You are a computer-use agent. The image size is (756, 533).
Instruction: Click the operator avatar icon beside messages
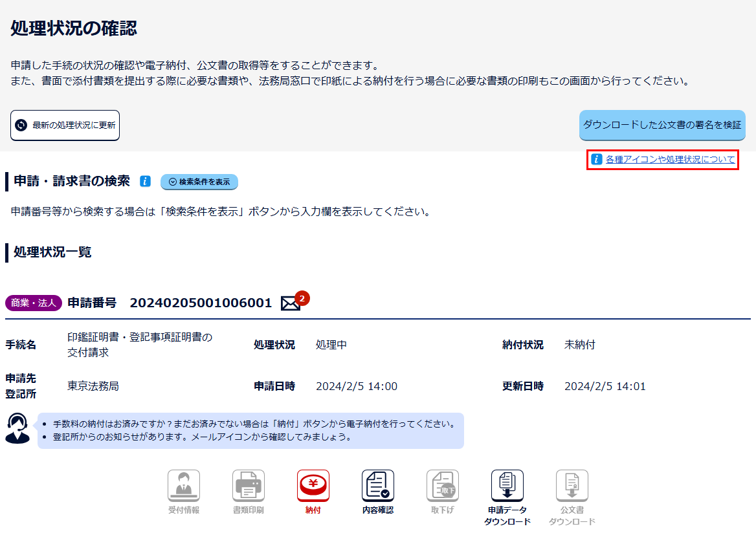coord(17,428)
